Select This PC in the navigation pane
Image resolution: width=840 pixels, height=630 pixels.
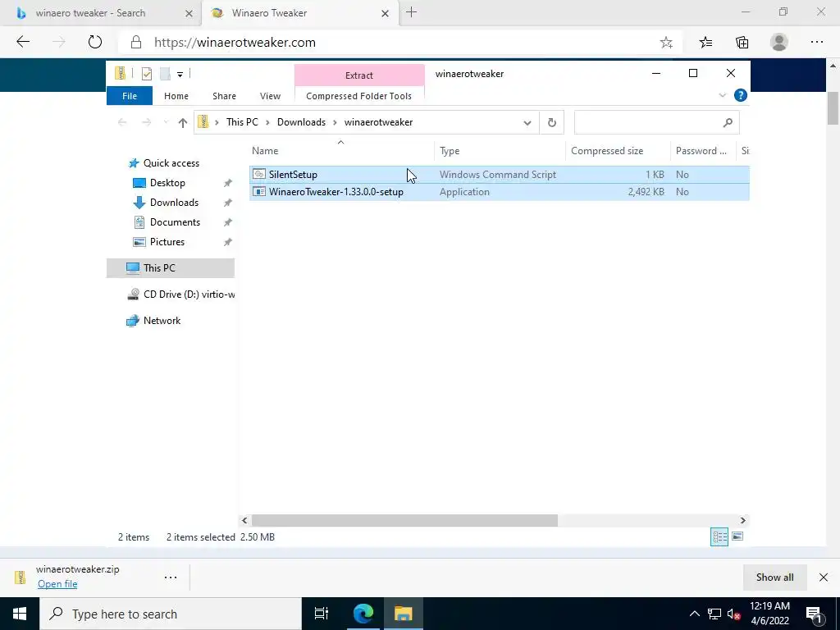click(x=171, y=268)
